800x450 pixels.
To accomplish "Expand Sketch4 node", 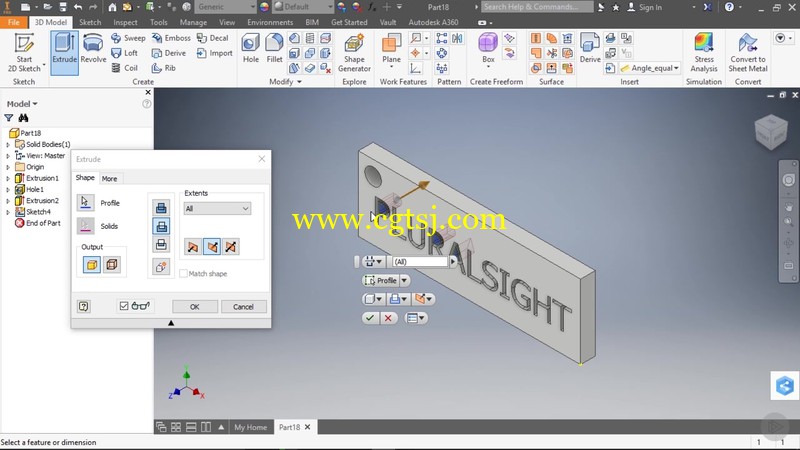I will pos(8,212).
